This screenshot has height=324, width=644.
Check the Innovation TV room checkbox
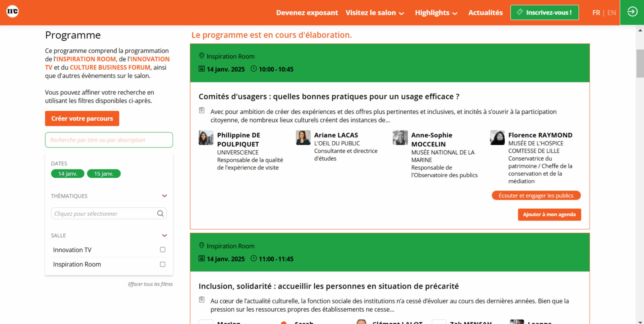[x=163, y=250]
